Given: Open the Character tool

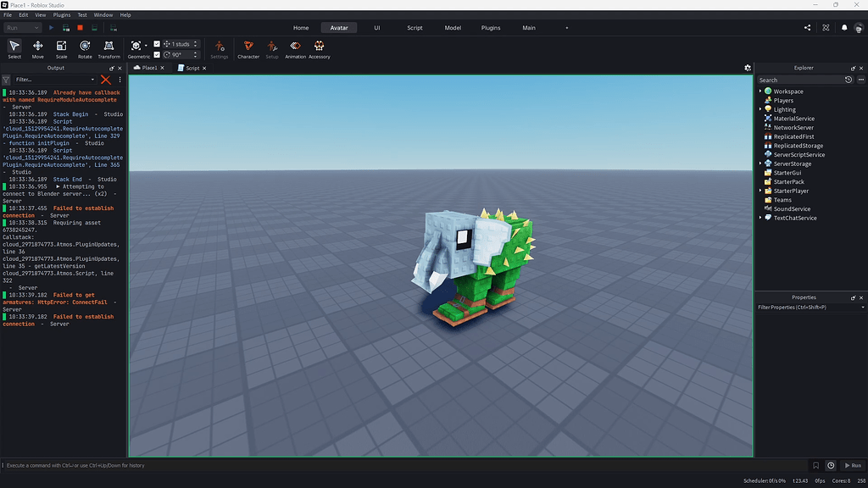Looking at the screenshot, I should pyautogui.click(x=248, y=48).
